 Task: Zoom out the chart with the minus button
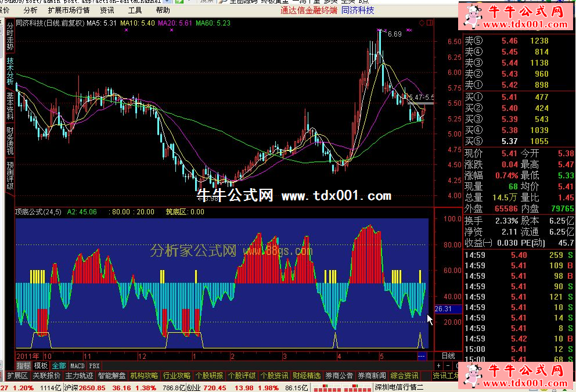448,365
